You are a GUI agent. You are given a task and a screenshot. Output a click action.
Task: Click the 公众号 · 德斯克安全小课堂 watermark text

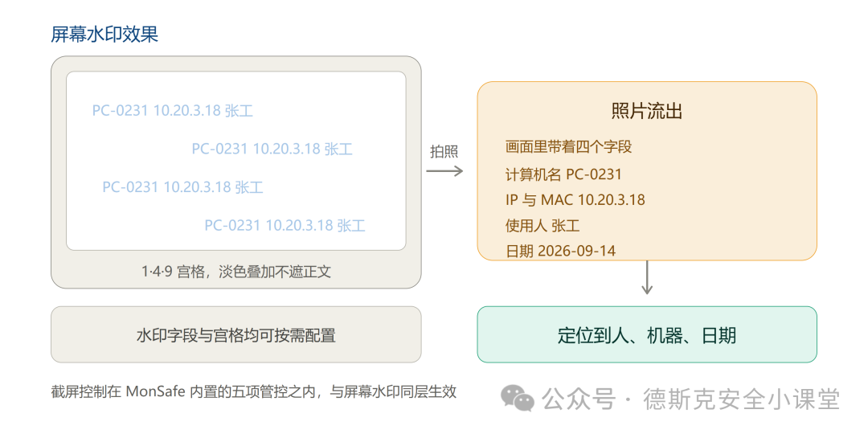pos(691,399)
